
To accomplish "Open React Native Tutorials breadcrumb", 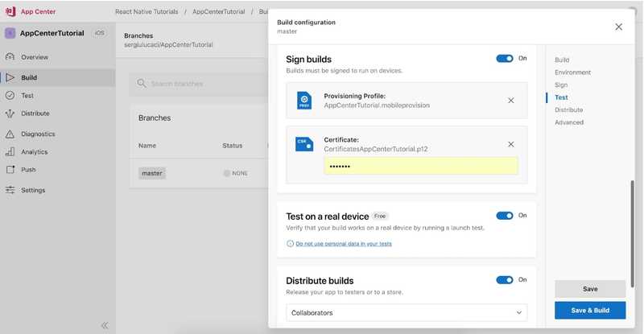I will coord(147,11).
